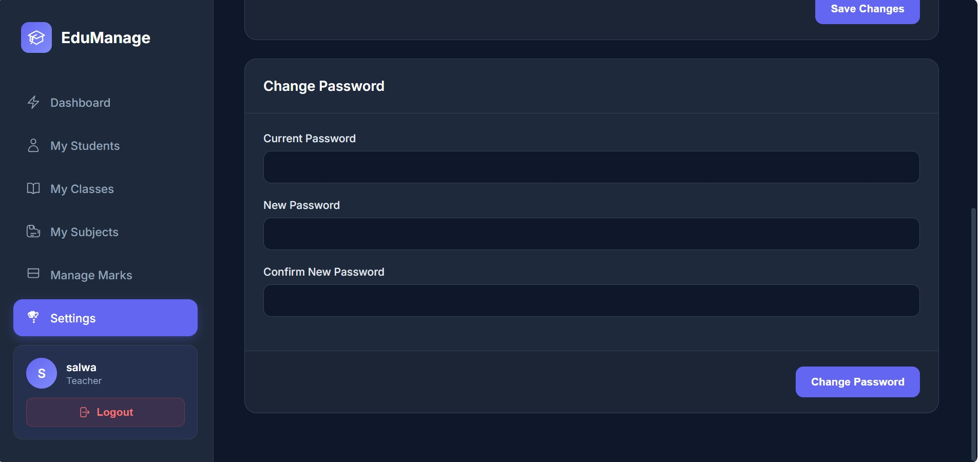Click the My Students person icon
This screenshot has width=980, height=462.
33,145
